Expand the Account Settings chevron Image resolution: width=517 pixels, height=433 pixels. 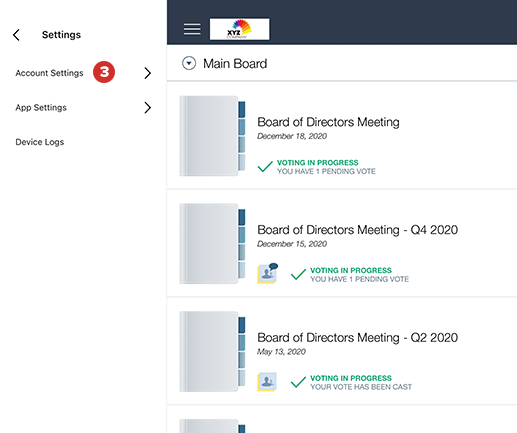tap(148, 73)
